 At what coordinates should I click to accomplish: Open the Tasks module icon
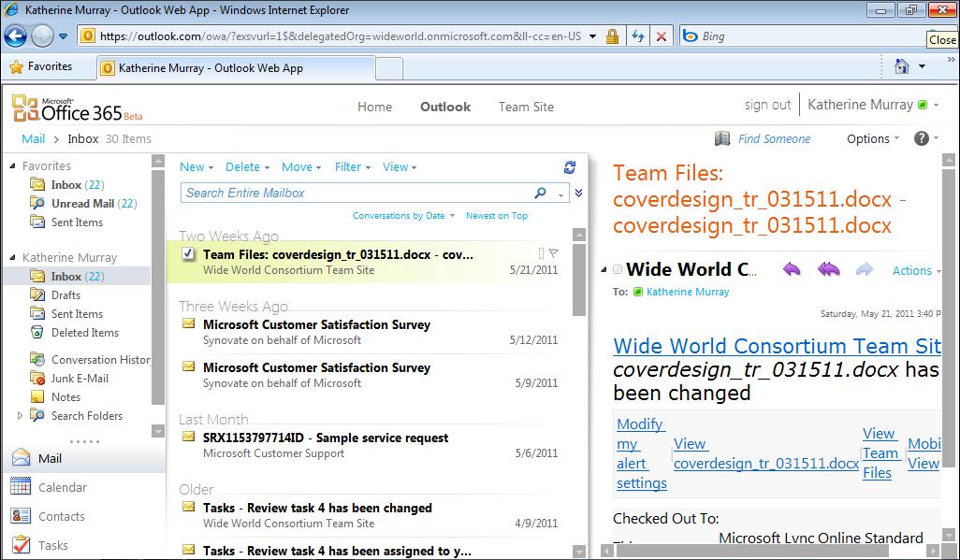coord(21,544)
